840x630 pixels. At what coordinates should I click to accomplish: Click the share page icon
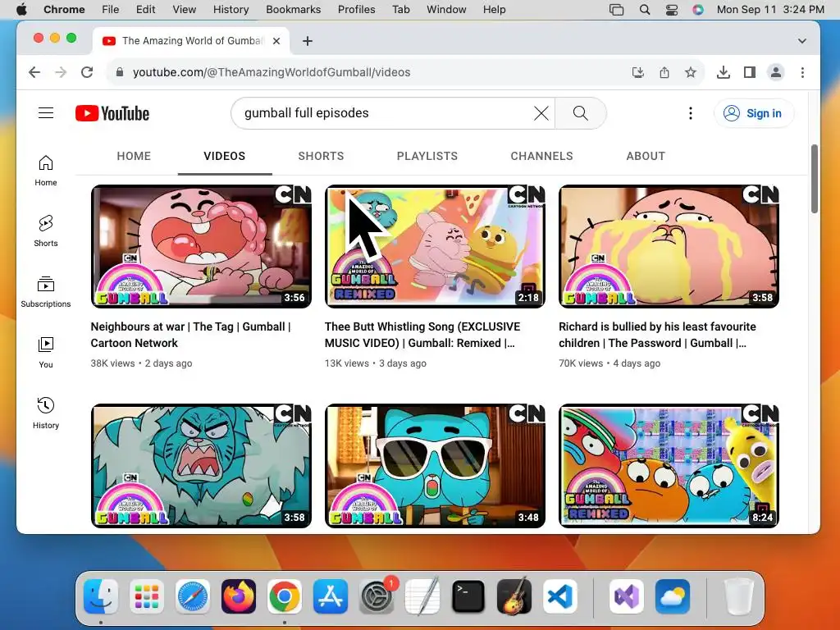[664, 72]
